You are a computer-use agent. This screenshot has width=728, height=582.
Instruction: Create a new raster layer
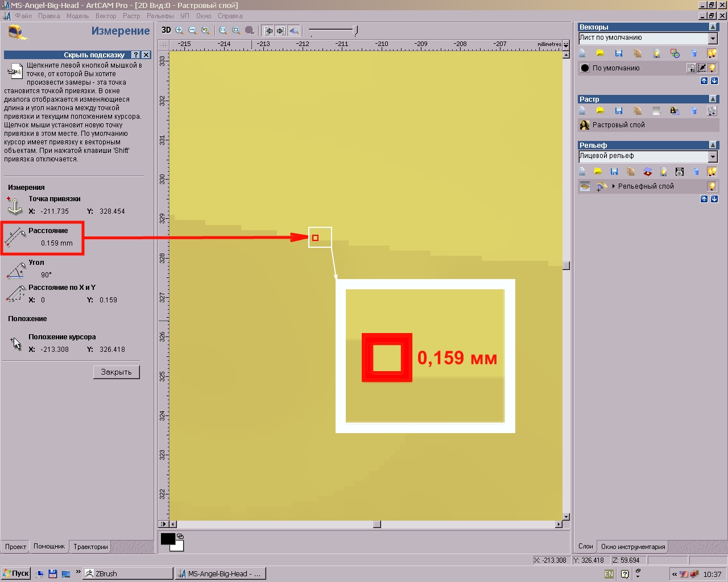pyautogui.click(x=582, y=111)
